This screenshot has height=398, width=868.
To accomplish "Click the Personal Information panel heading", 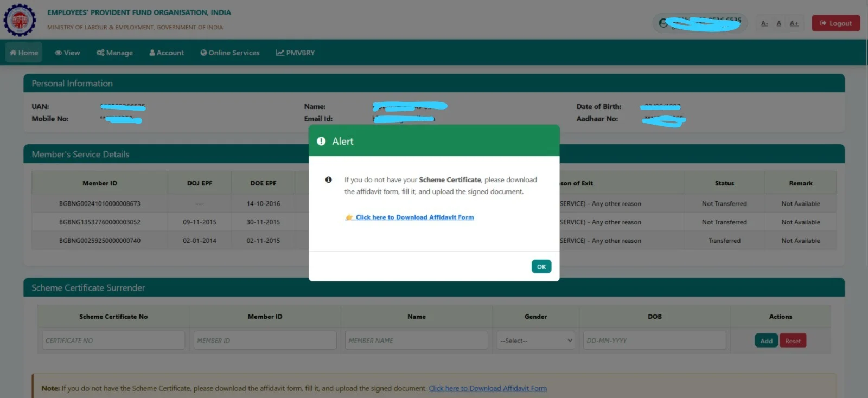I will [72, 84].
